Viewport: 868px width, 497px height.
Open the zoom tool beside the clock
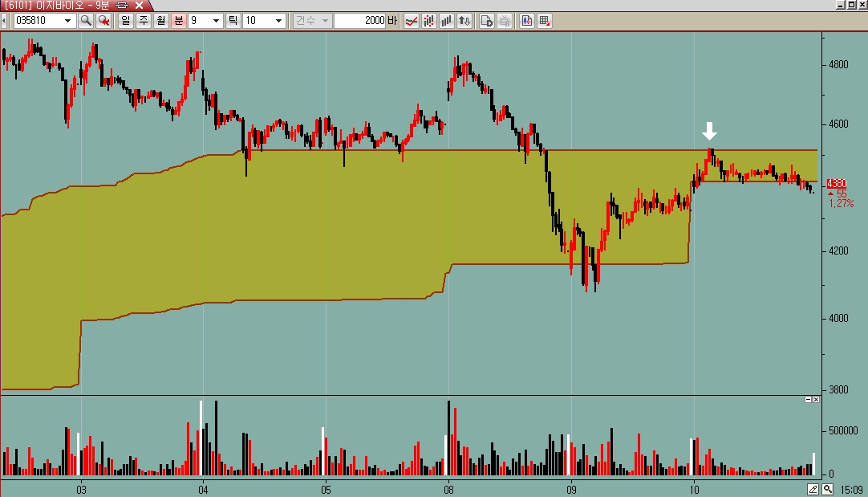[x=828, y=489]
